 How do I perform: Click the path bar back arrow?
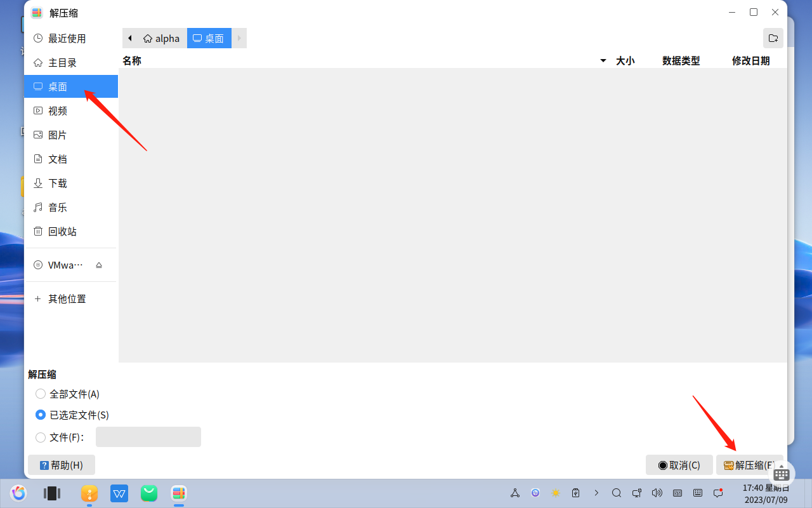coord(130,38)
